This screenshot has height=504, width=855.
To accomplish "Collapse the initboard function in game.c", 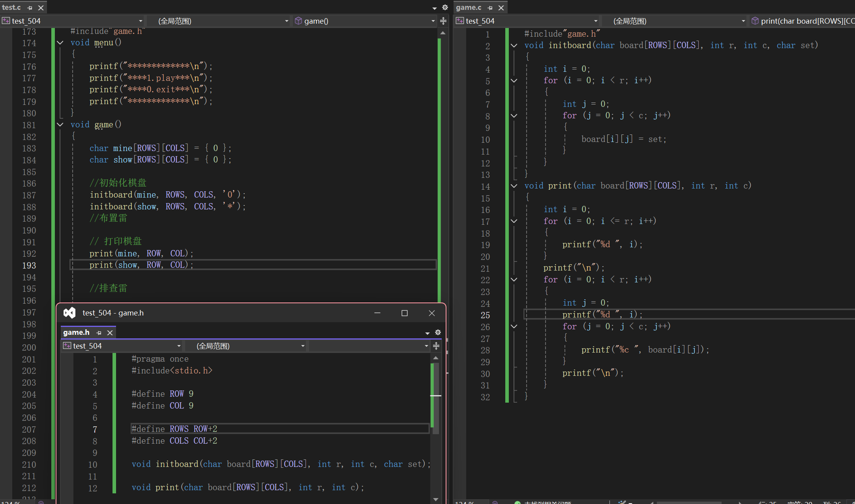I will pos(514,45).
